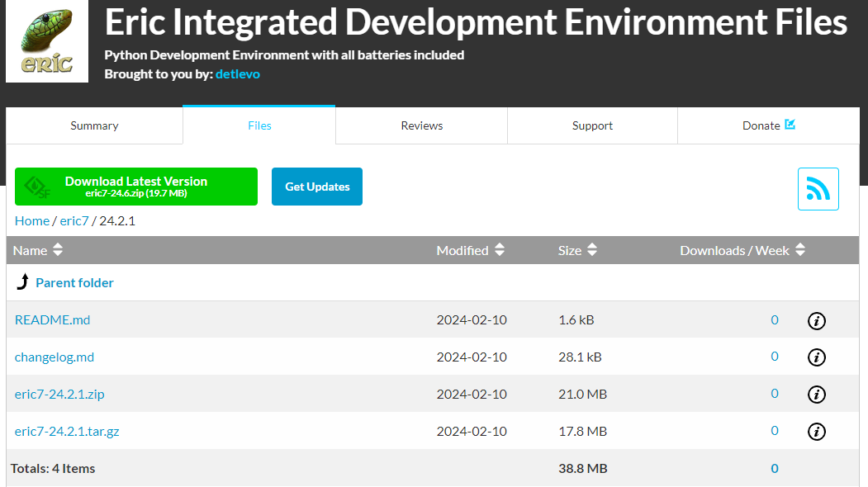
Task: Open the changelog.md file
Action: [55, 357]
